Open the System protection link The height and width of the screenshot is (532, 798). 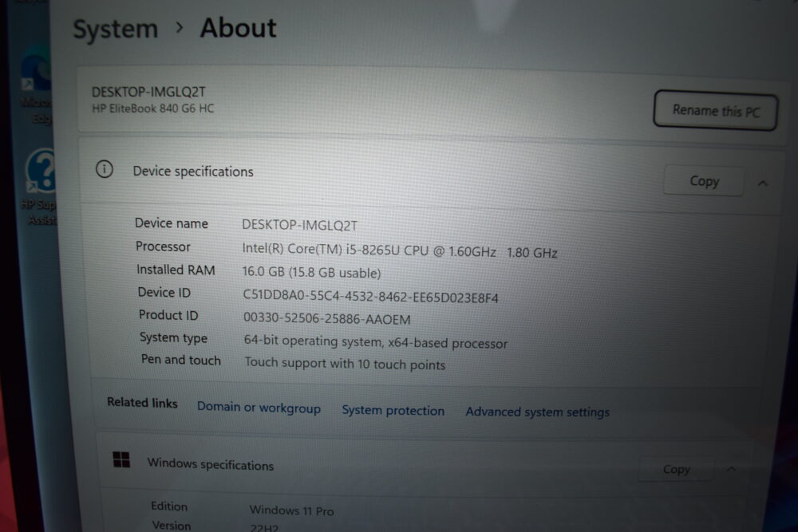(393, 411)
